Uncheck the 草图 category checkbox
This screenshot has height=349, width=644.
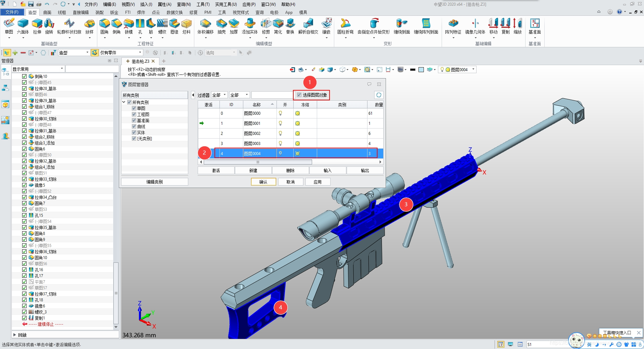[x=134, y=108]
